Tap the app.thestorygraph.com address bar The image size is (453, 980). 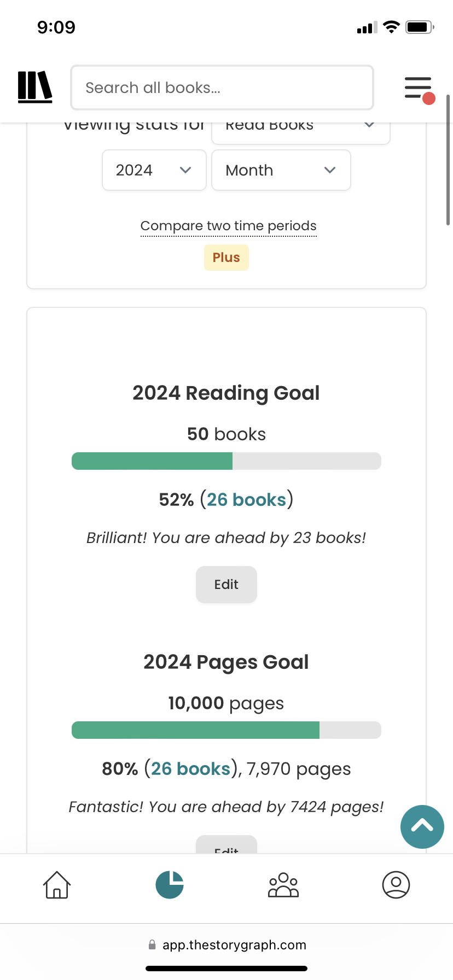(x=227, y=944)
